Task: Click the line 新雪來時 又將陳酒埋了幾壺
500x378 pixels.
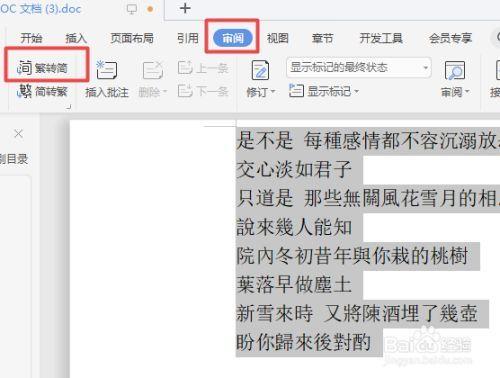Action: click(357, 314)
